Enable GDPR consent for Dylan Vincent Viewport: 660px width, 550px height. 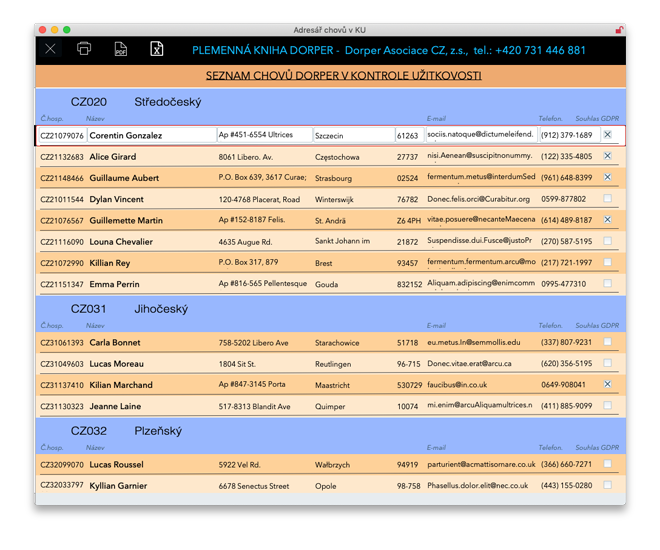tap(607, 198)
